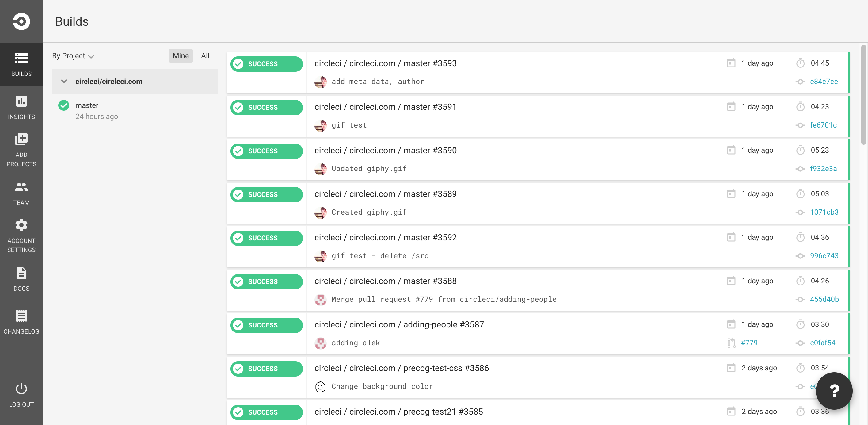Screen dimensions: 868x425
Task: Click the 'Builds' page heading
Action: pos(72,21)
